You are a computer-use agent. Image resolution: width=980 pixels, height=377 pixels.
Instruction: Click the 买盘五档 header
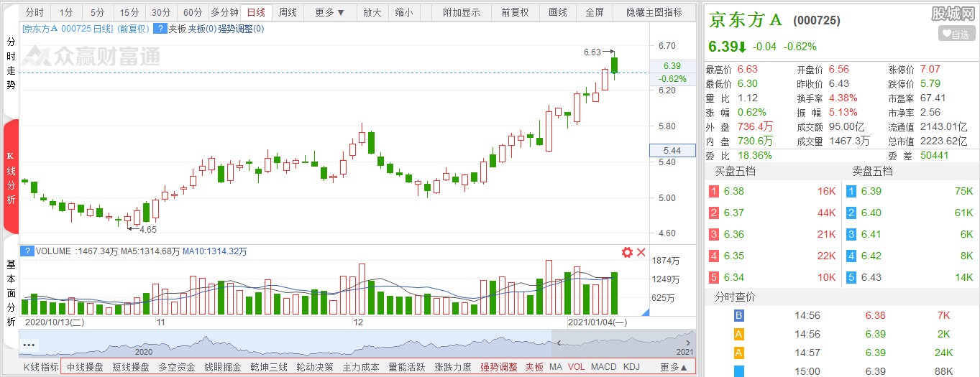coord(735,172)
